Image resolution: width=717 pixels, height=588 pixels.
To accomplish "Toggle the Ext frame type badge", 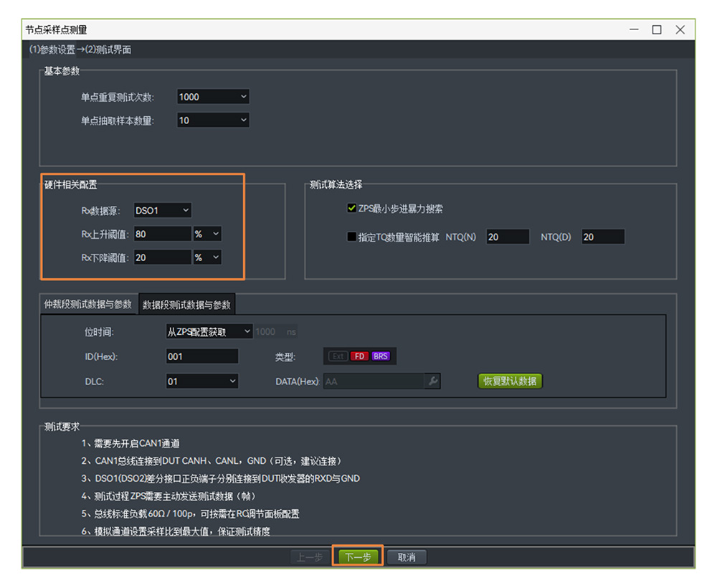I will click(338, 356).
